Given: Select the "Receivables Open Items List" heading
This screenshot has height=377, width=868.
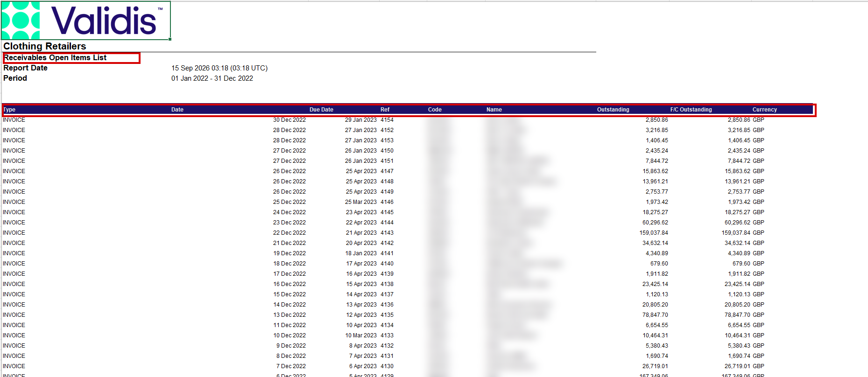Looking at the screenshot, I should click(55, 57).
